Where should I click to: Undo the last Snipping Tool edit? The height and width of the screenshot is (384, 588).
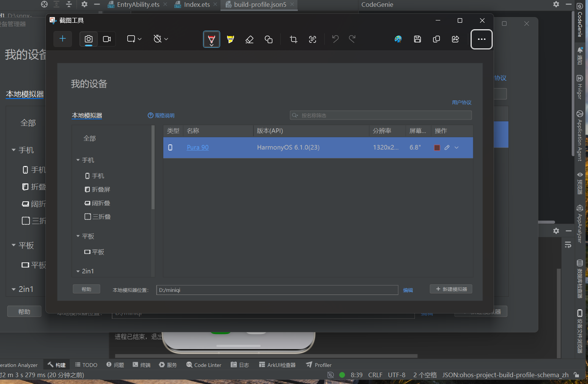pos(335,39)
